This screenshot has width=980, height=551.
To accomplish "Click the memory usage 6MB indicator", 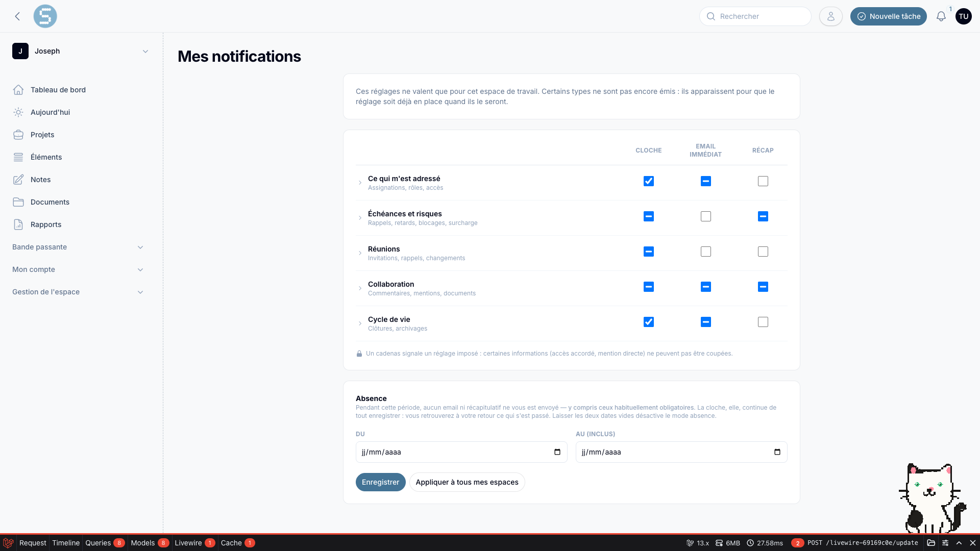I will tap(728, 543).
